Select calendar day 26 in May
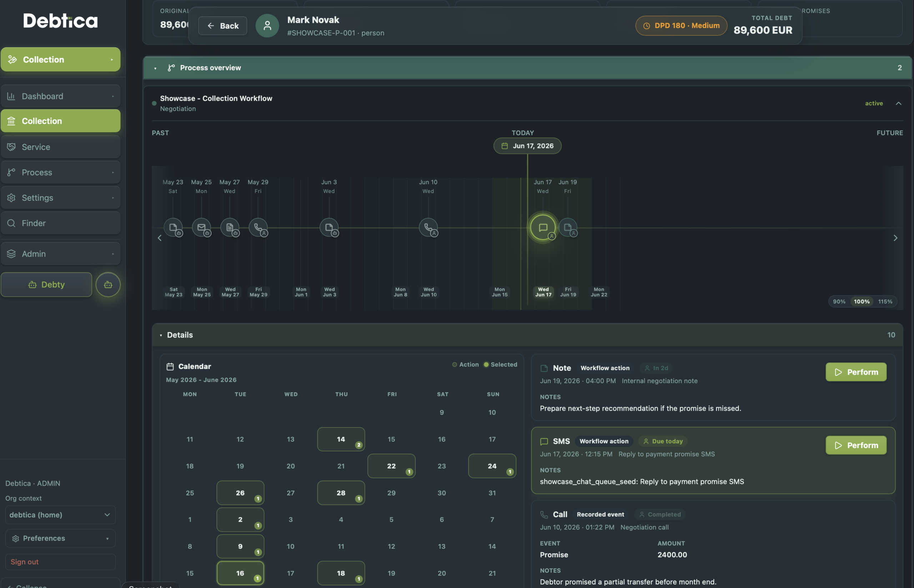 240,493
